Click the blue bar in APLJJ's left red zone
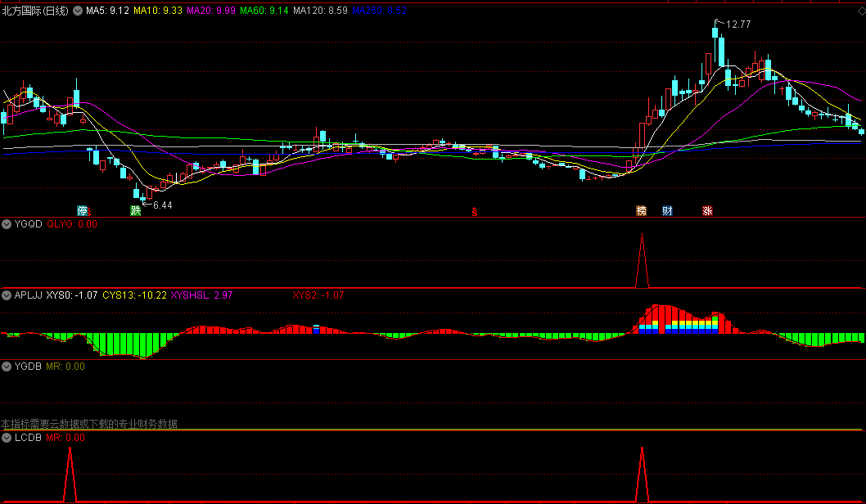Screen dimensions: 866x504 [x=317, y=330]
